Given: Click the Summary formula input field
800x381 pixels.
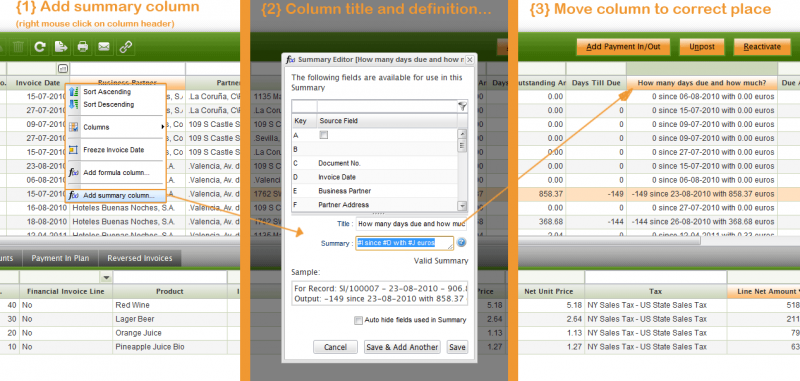Looking at the screenshot, I should click(x=405, y=243).
